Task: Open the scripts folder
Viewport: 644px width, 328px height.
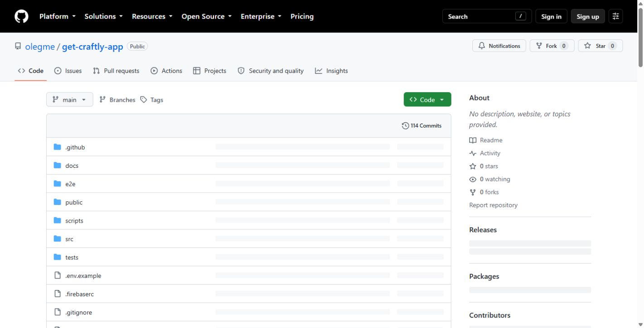Action: [74, 221]
